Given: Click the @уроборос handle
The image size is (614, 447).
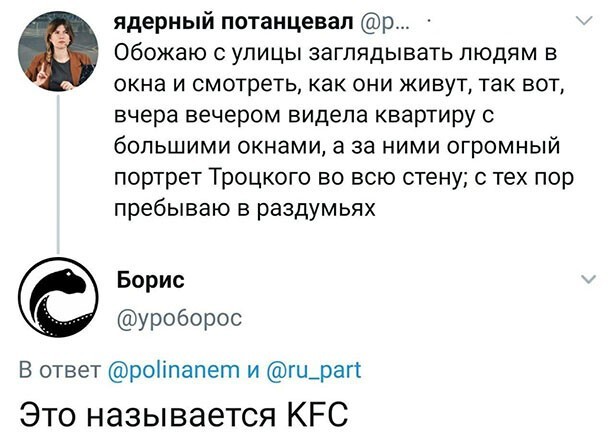Looking at the screenshot, I should pos(179,317).
